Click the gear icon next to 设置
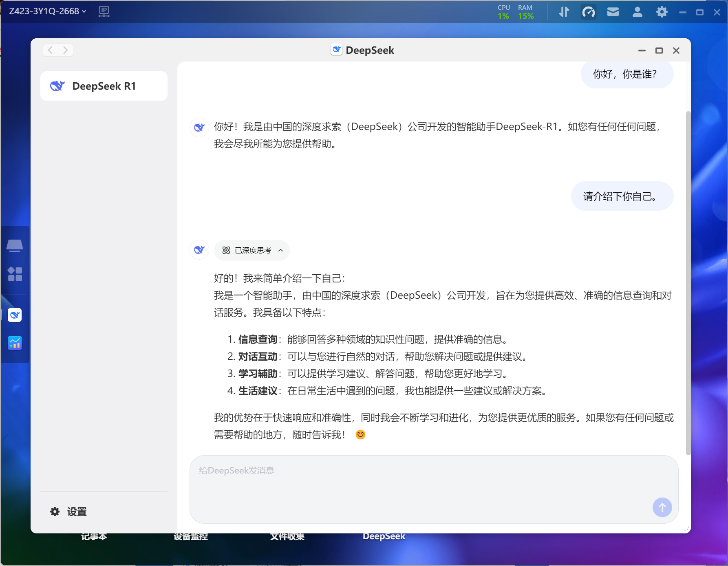728x566 pixels. (55, 512)
